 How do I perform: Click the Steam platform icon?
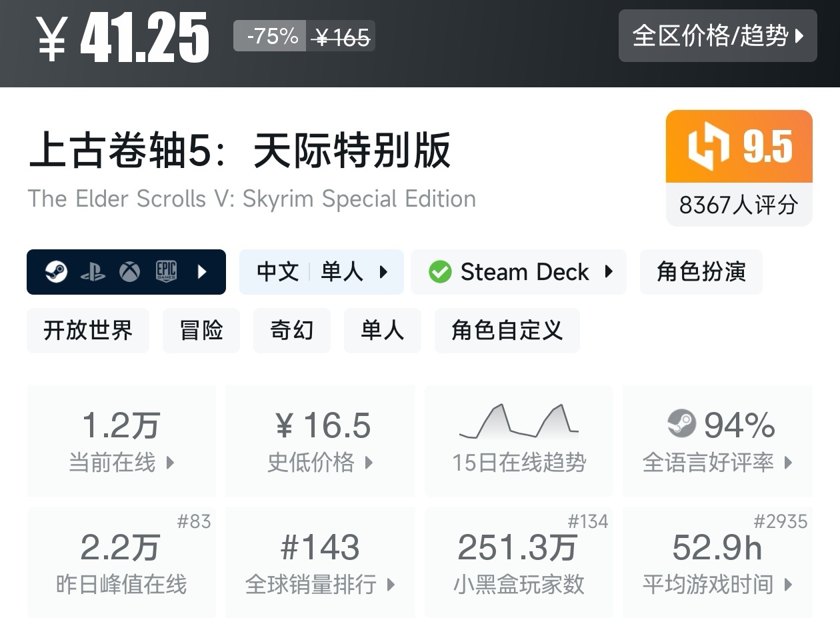click(x=56, y=272)
